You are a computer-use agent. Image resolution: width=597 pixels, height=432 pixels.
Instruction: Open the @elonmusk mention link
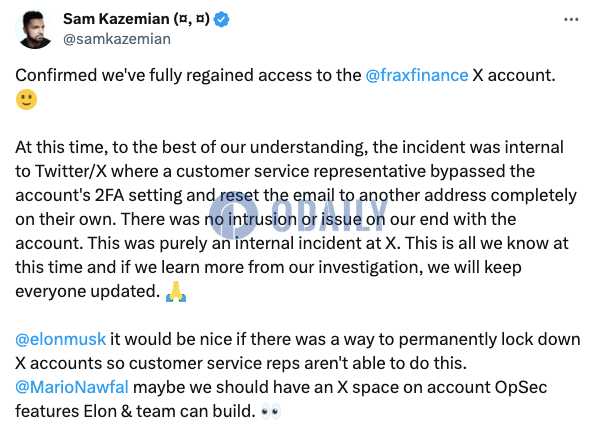tap(61, 339)
